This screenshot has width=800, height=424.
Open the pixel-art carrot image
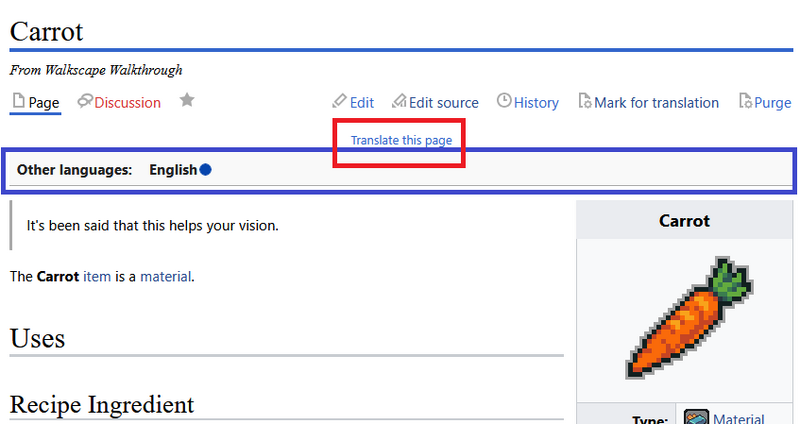click(x=688, y=318)
